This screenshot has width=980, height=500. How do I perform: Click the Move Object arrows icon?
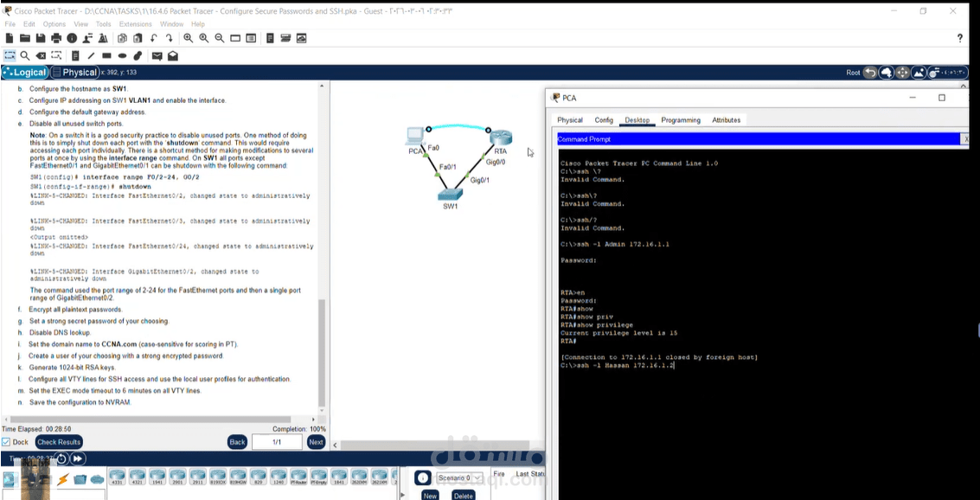point(902,73)
